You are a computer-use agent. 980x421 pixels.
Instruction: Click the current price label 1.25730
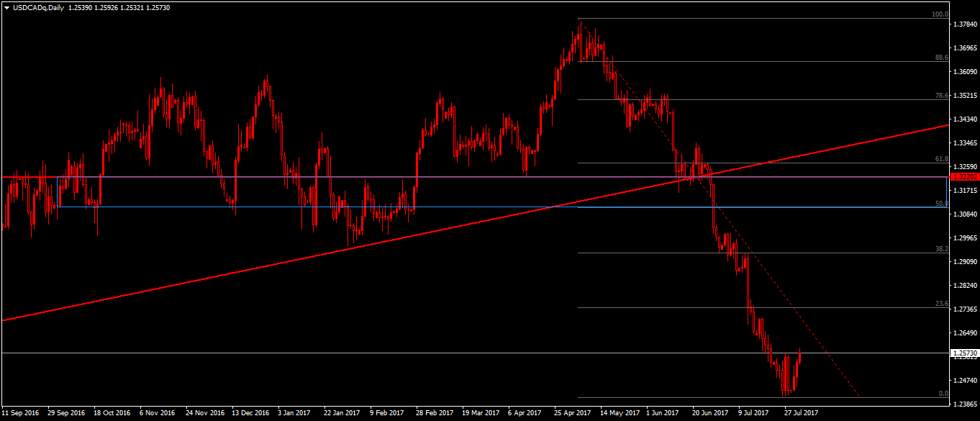pos(965,353)
